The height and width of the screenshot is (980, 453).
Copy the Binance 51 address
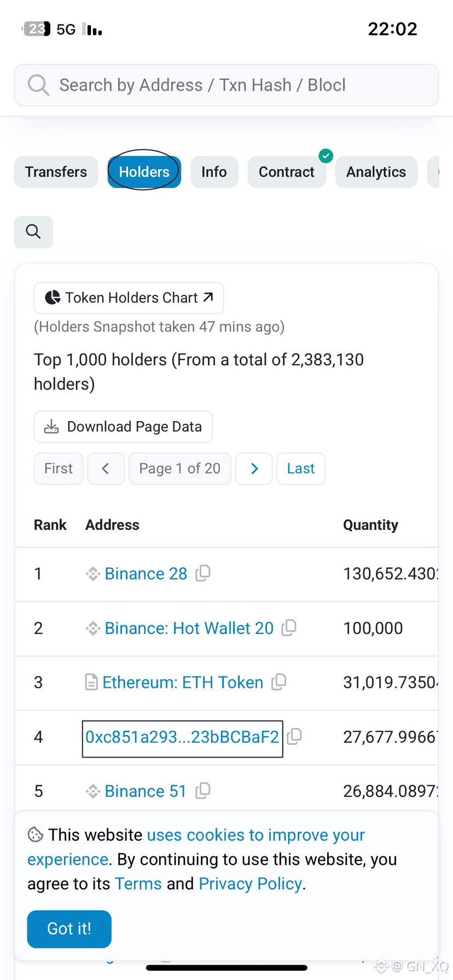[203, 791]
